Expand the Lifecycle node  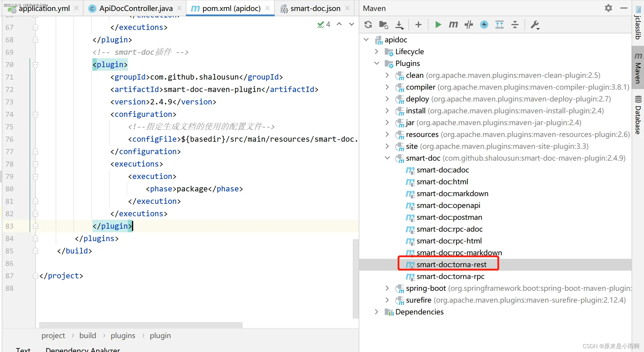(376, 51)
